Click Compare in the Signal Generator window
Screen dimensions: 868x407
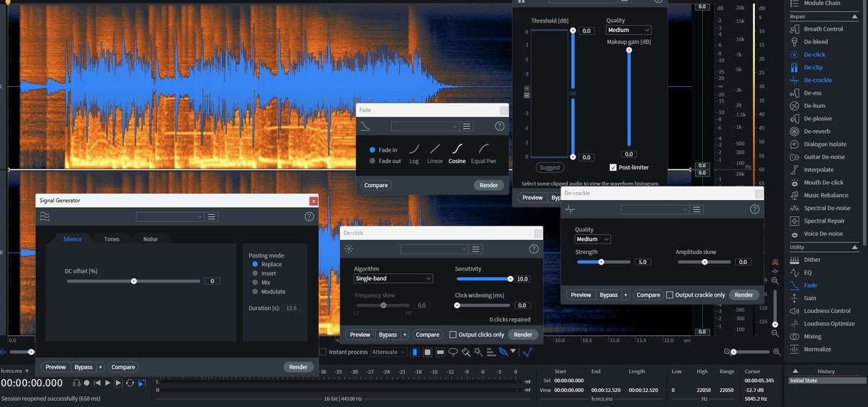[123, 367]
